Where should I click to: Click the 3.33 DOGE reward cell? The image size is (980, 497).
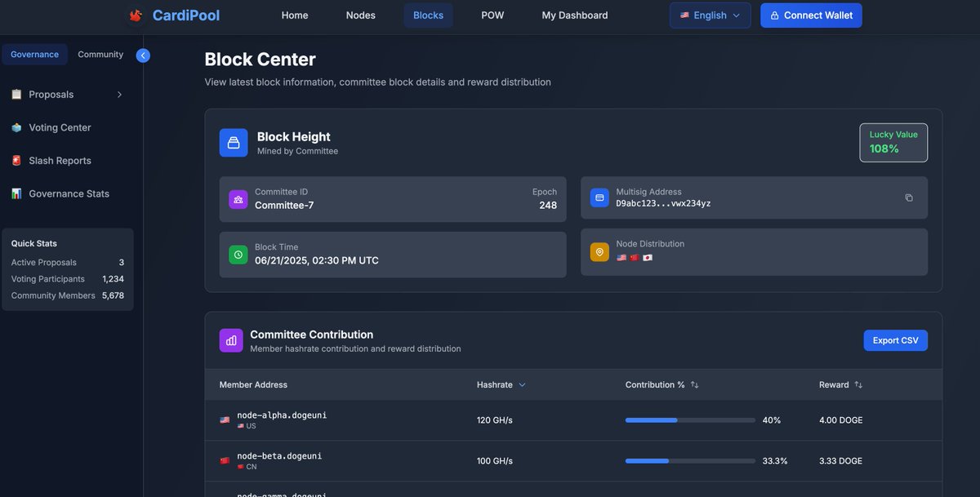point(841,461)
